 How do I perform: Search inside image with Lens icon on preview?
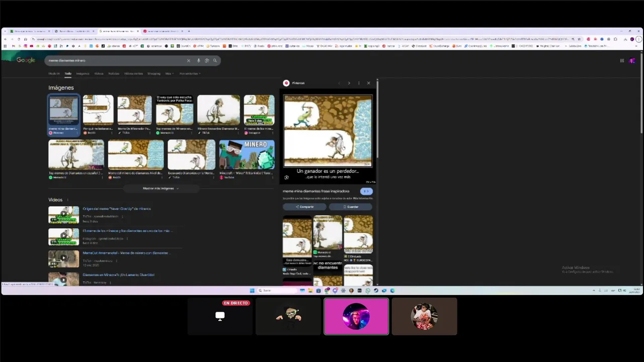(286, 177)
